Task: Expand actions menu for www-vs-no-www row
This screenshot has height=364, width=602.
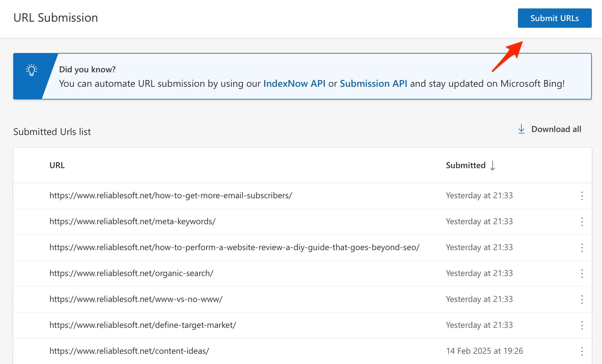Action: pos(582,300)
